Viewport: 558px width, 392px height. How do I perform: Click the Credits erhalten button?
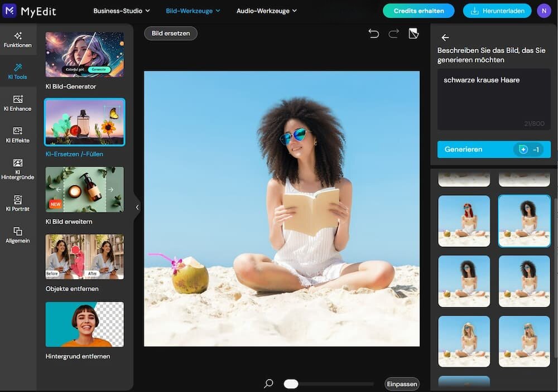(417, 10)
